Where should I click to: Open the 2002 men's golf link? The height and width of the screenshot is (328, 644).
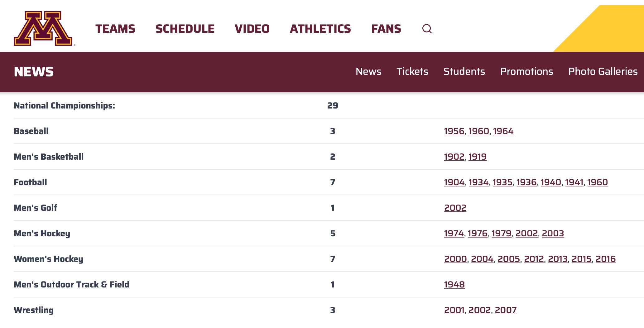click(x=455, y=208)
